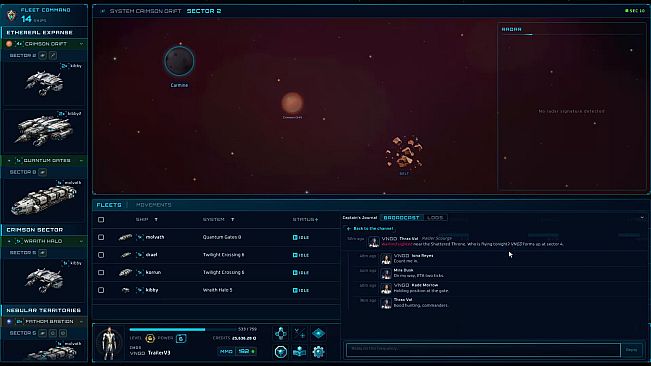Click kamun ship icon in fleets table
This screenshot has width=651, height=366.
(125, 272)
